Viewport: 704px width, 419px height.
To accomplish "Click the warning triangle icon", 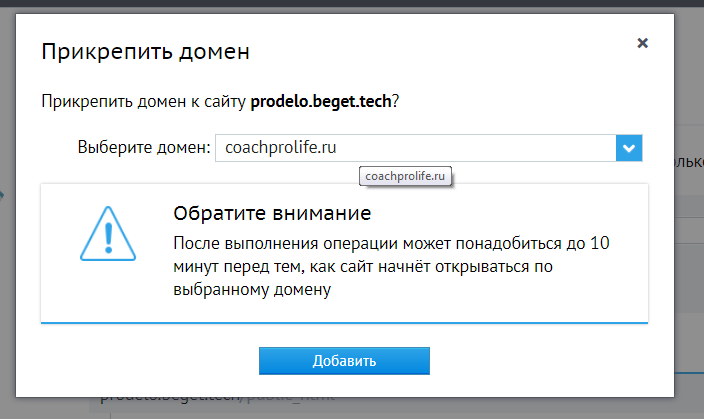I will [x=108, y=234].
